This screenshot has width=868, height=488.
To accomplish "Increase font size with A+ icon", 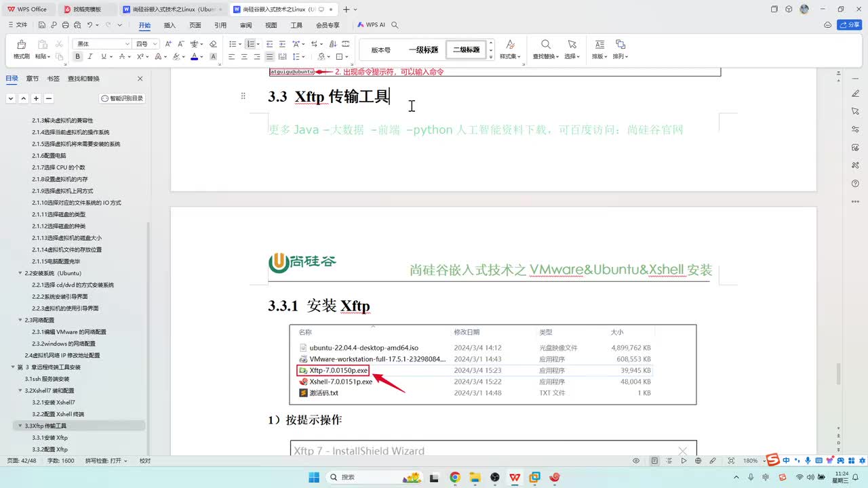I will 169,43.
